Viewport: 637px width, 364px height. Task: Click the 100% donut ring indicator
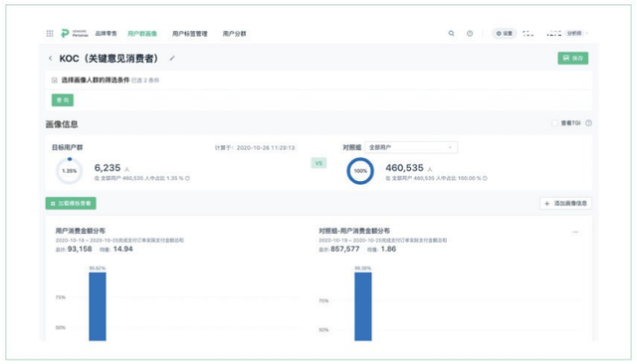[360, 171]
